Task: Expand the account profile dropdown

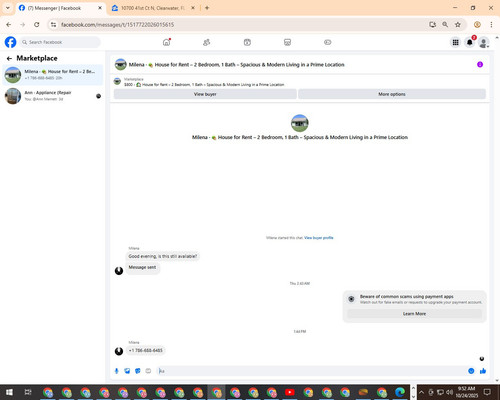Action: pyautogui.click(x=484, y=42)
